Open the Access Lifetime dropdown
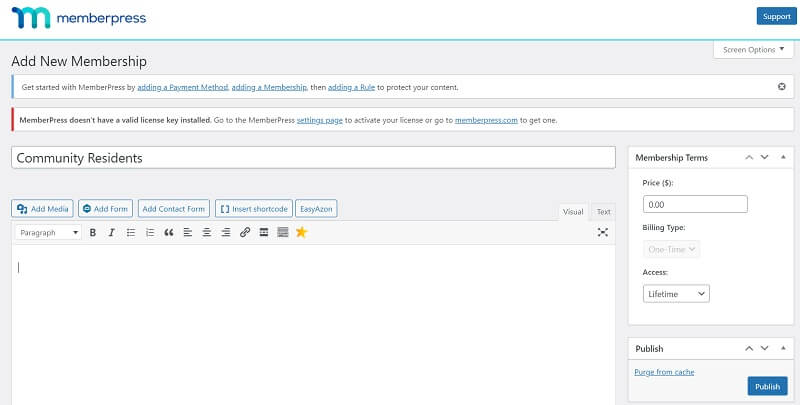Screen dimensions: 800x405 pyautogui.click(x=676, y=294)
